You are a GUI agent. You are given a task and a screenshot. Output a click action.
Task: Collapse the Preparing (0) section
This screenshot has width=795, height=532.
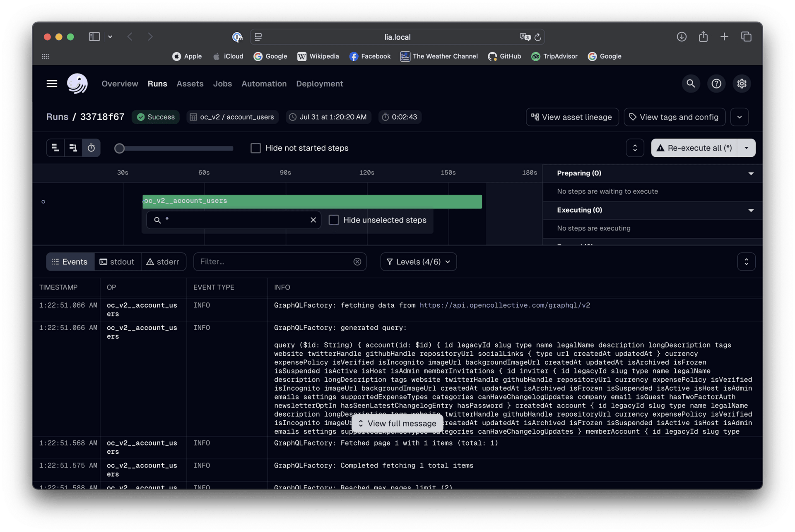751,173
